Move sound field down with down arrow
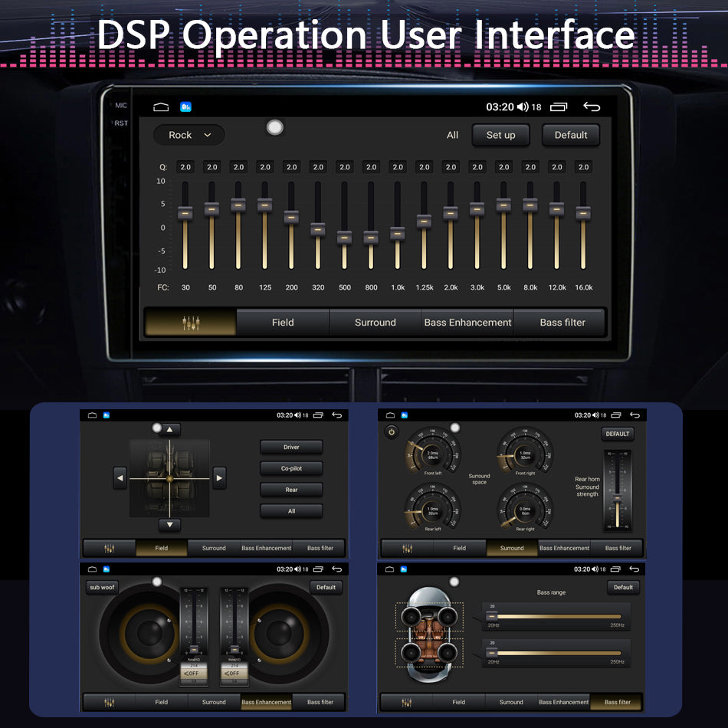Viewport: 728px width, 728px height. pos(169,525)
